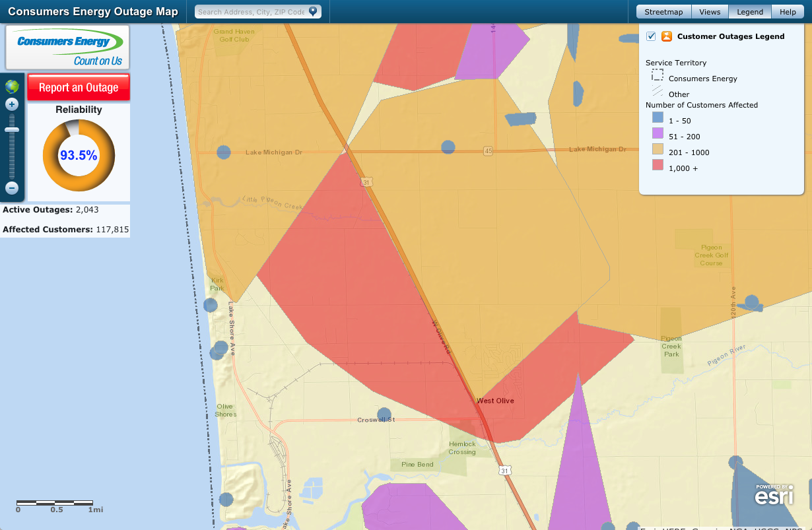Screen dimensions: 812x530
Task: Uncheck the Customer Outages Legend checkbox
Action: [651, 36]
